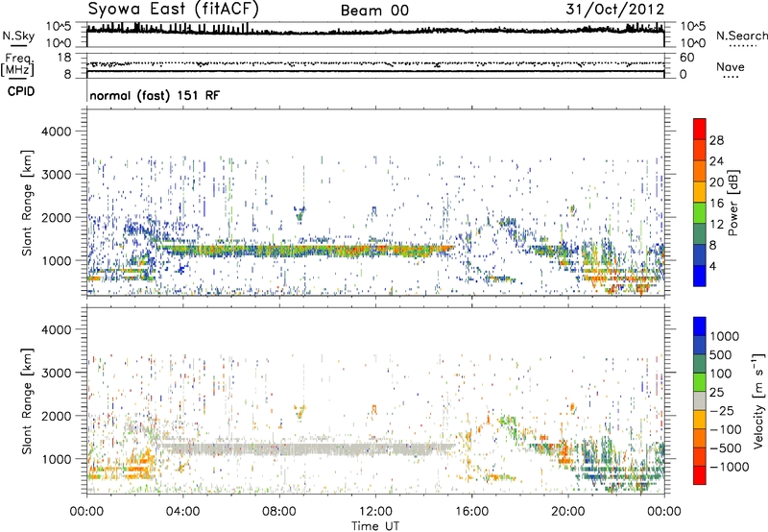The width and height of the screenshot is (768, 532).
Task: Click the '04:00' time tick label
Action: [182, 512]
